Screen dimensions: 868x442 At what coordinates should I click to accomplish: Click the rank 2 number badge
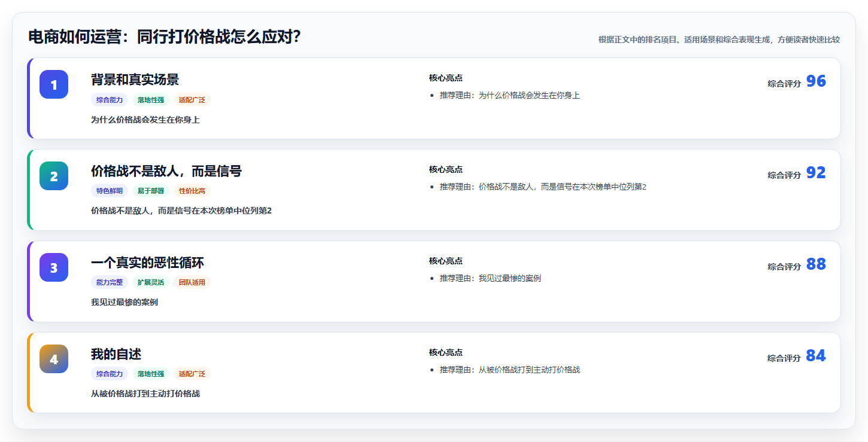pos(54,176)
